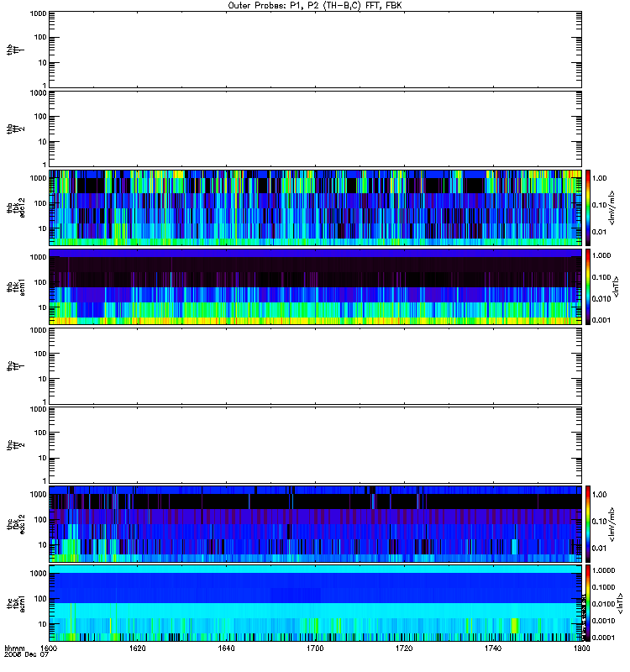Click the "1.00" tick on thb edc12 color bar
Viewport: 630px width, 672px height.
click(x=599, y=178)
